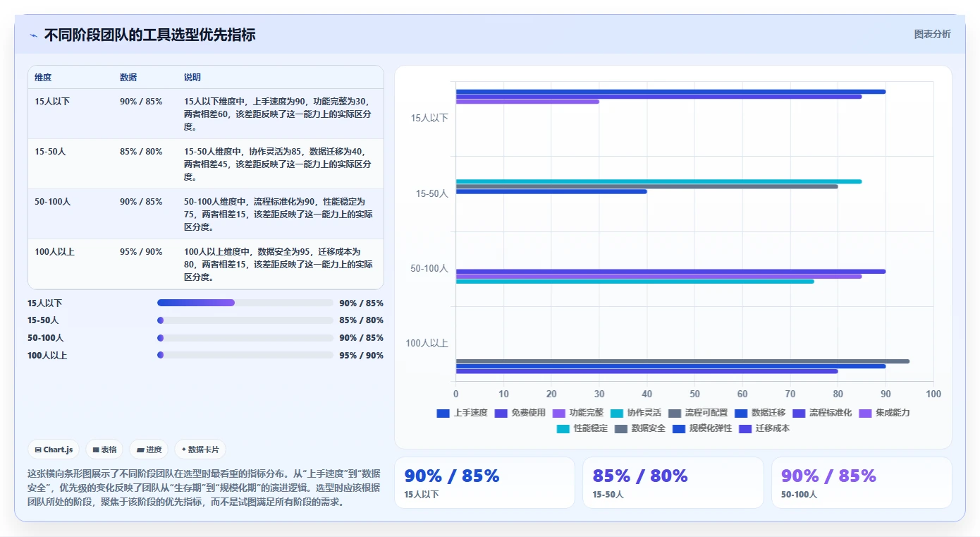Select the 进度 tag chip
980x537 pixels.
click(x=149, y=449)
